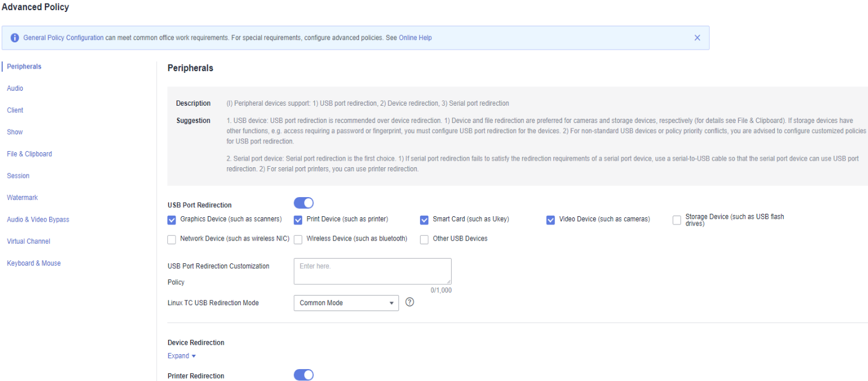868x381 pixels.
Task: Open the Virtual Channel section
Action: (x=28, y=241)
